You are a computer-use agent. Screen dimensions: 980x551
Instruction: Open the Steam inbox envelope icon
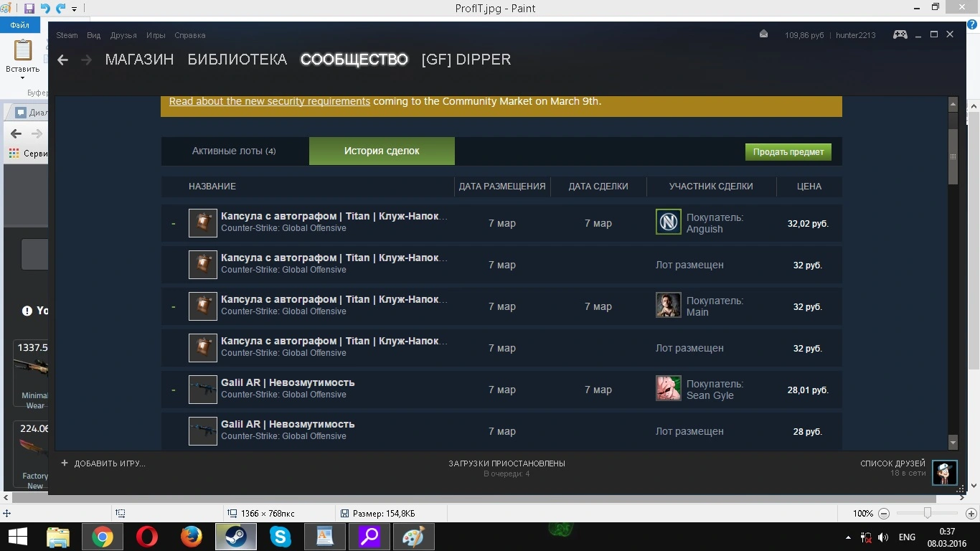point(763,34)
